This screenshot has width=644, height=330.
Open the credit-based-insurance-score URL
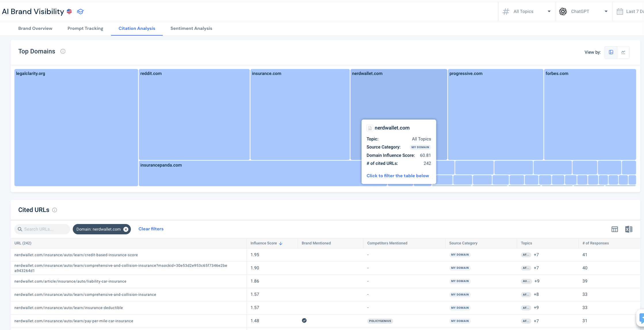coord(76,255)
